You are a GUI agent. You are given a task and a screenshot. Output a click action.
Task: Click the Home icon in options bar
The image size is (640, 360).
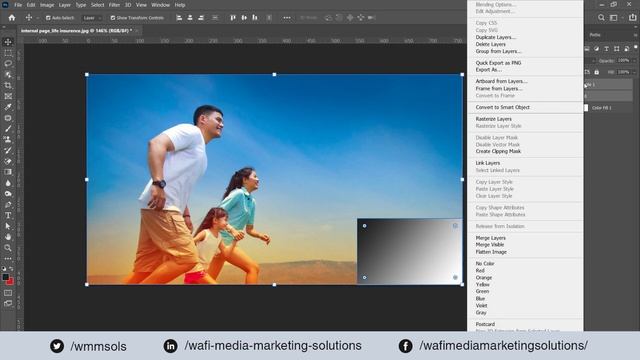(12, 18)
